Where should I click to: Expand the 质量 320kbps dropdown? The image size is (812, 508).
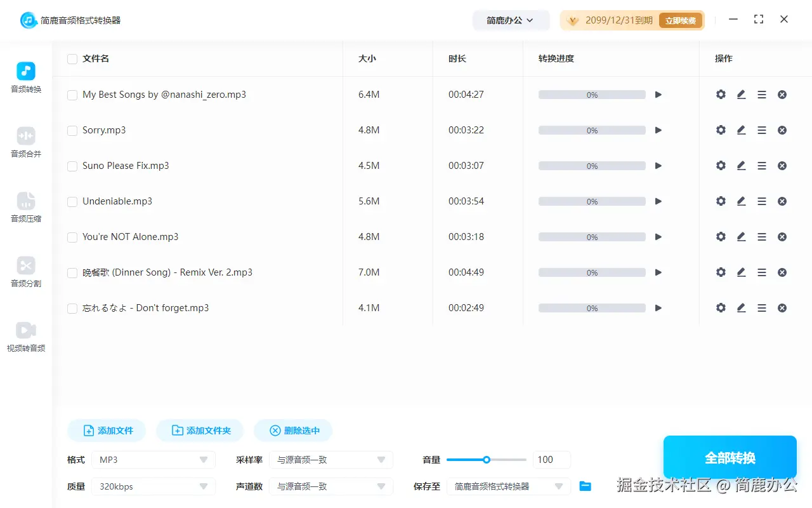pos(153,486)
